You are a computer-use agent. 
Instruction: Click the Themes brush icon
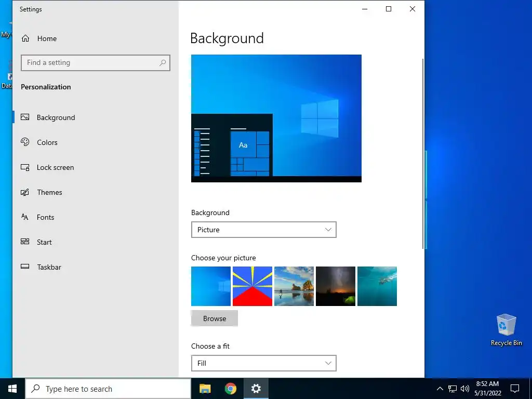(x=25, y=192)
